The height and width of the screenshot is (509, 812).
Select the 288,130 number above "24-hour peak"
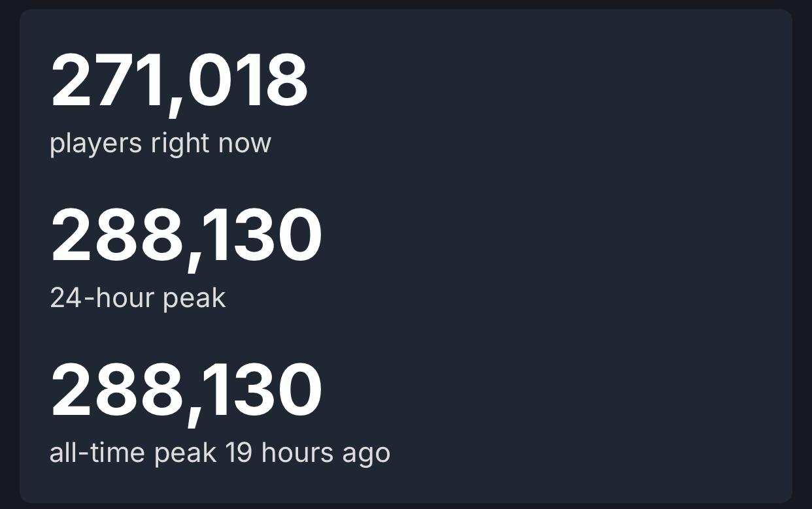tap(186, 235)
